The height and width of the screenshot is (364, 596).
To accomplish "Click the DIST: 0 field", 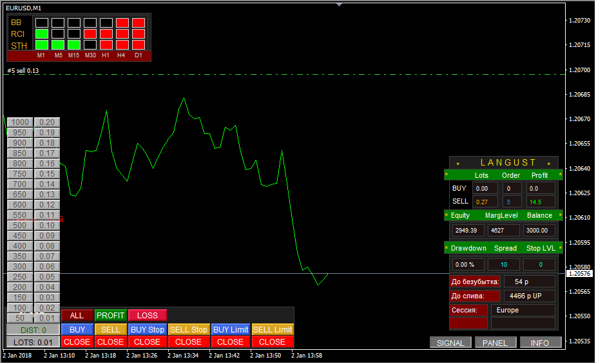I will pos(33,330).
